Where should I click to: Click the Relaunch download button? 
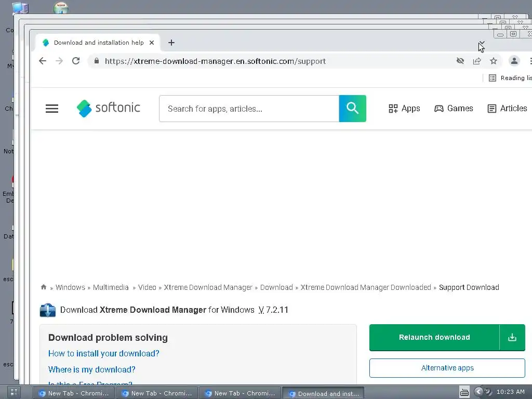pos(434,337)
